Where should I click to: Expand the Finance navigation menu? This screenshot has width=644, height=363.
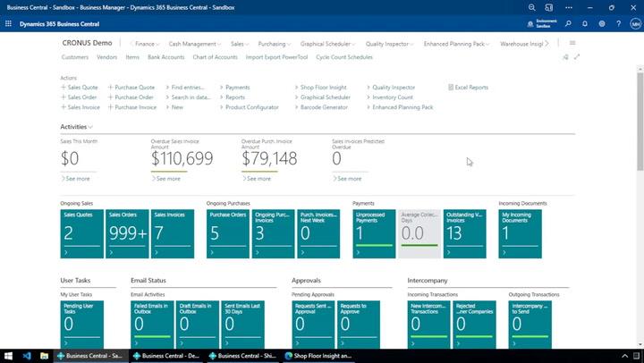point(147,43)
